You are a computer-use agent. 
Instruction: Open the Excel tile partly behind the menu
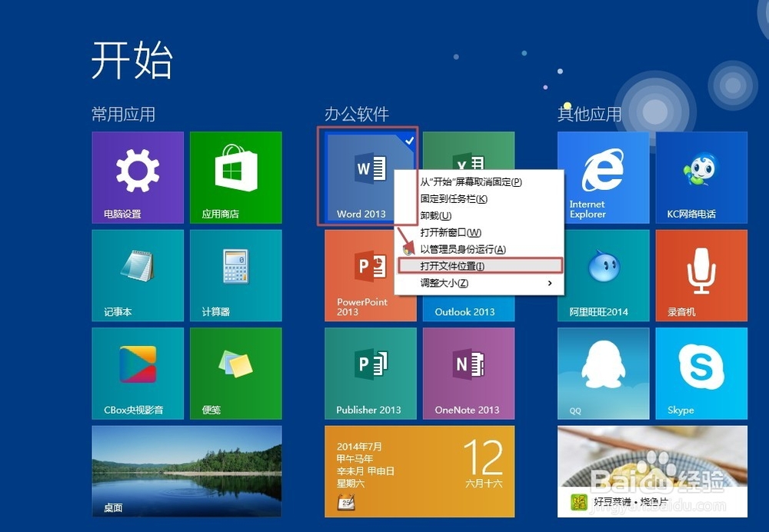coord(469,150)
